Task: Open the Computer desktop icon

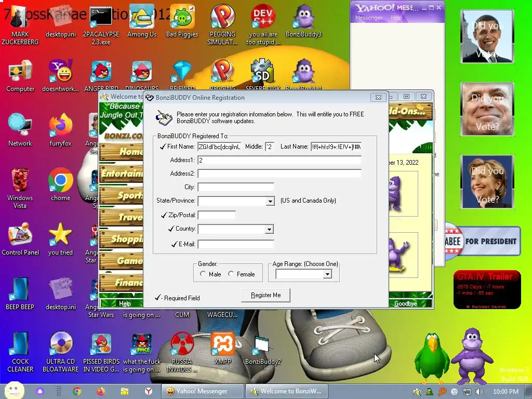Action: [20, 76]
